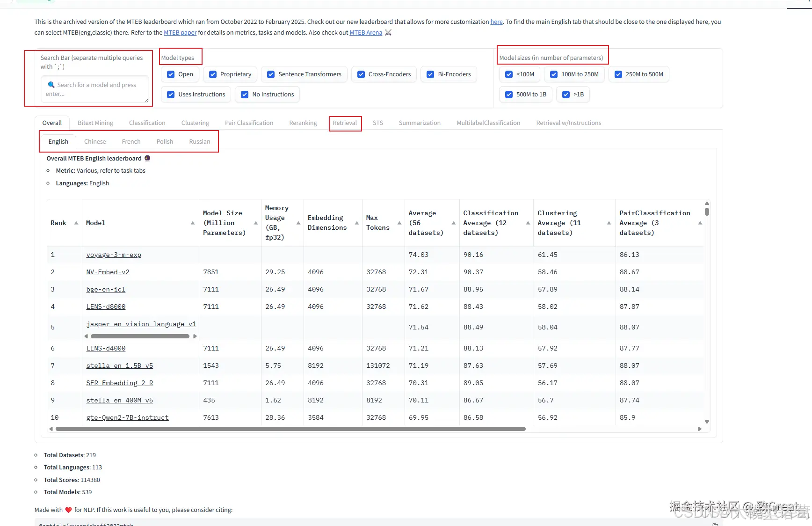The image size is (812, 526).
Task: Toggle the Open model type checkbox
Action: [x=171, y=74]
